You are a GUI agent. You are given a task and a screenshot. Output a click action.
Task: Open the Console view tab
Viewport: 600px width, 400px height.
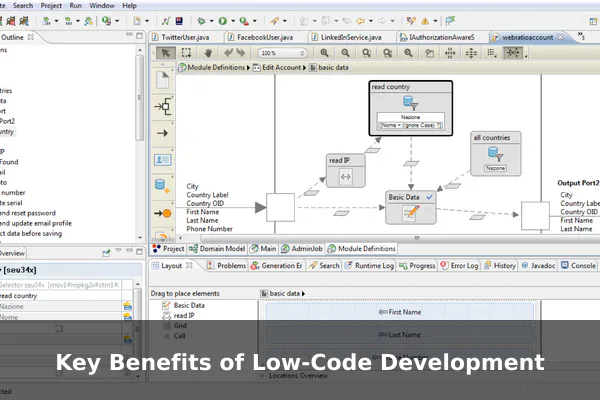coord(578,266)
